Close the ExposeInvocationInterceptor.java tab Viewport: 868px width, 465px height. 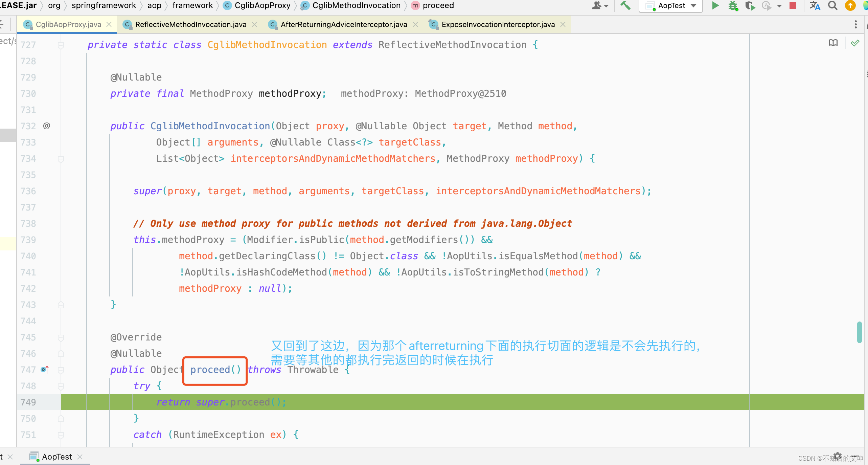(x=563, y=24)
